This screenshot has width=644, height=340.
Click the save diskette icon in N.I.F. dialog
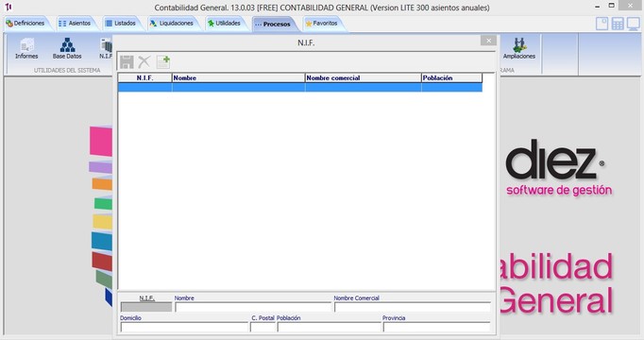[127, 62]
